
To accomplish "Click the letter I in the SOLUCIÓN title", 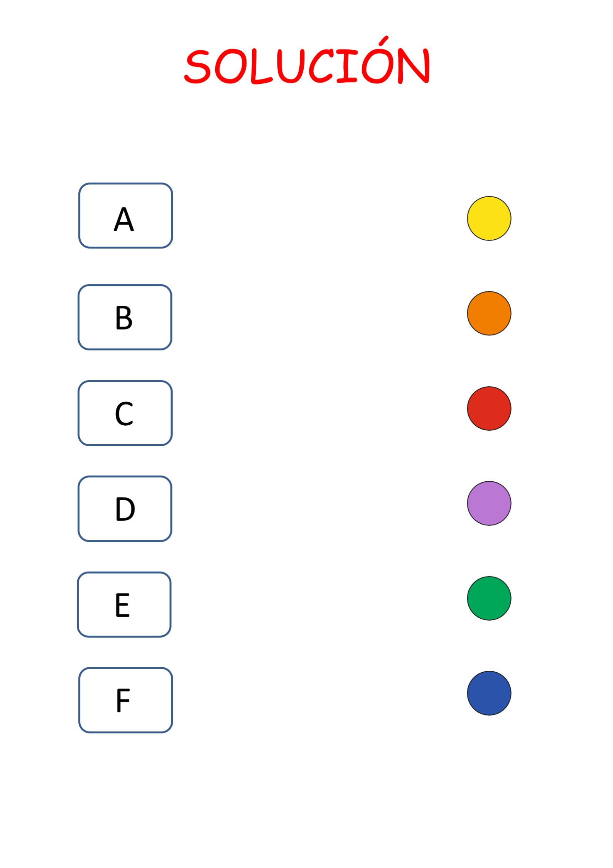I will point(347,66).
